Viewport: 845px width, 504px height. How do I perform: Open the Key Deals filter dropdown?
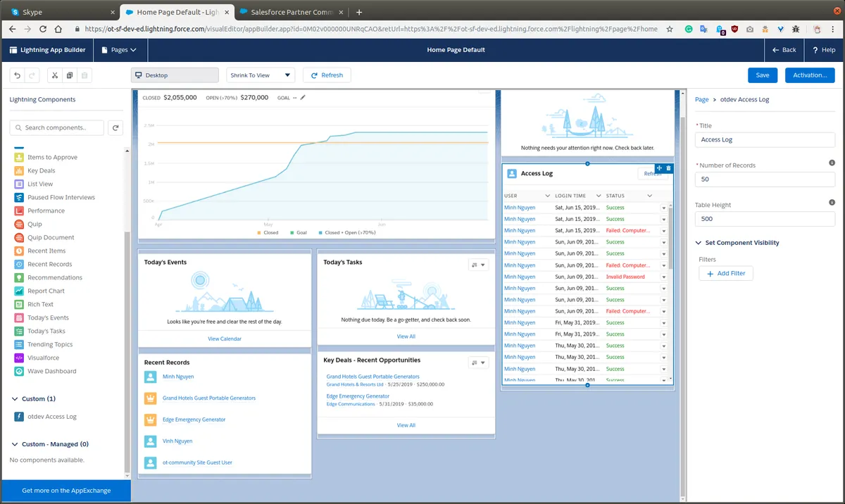[478, 363]
